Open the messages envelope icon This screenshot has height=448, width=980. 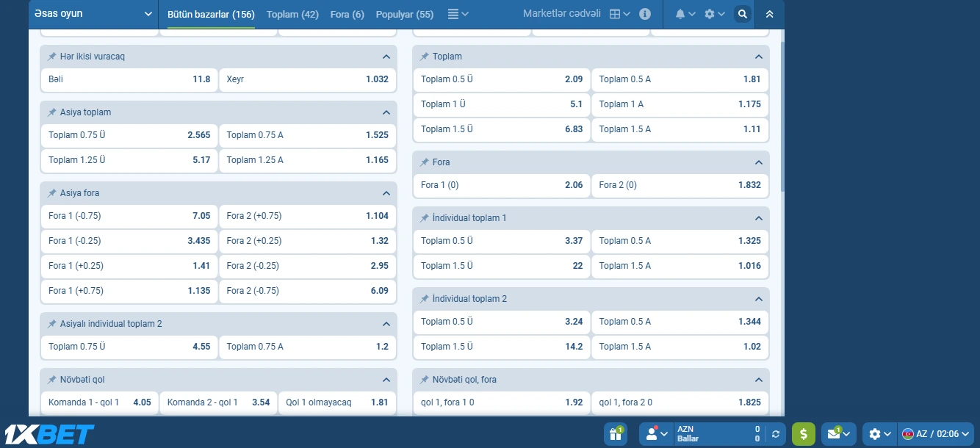(x=838, y=434)
